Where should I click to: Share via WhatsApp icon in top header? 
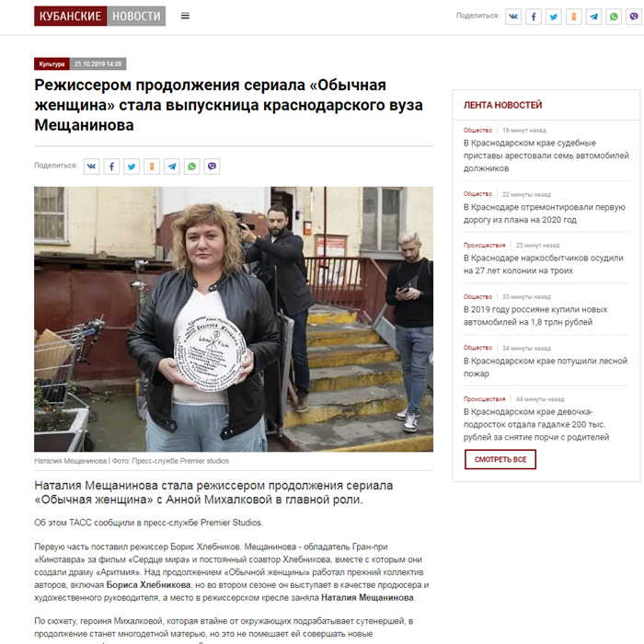(x=614, y=17)
